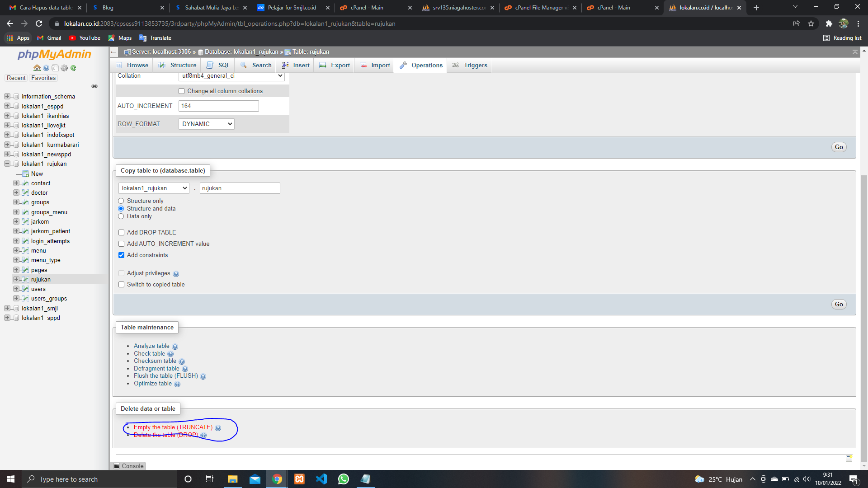Viewport: 868px width, 488px height.
Task: Click the chain link icon in navigation
Action: 94,86
